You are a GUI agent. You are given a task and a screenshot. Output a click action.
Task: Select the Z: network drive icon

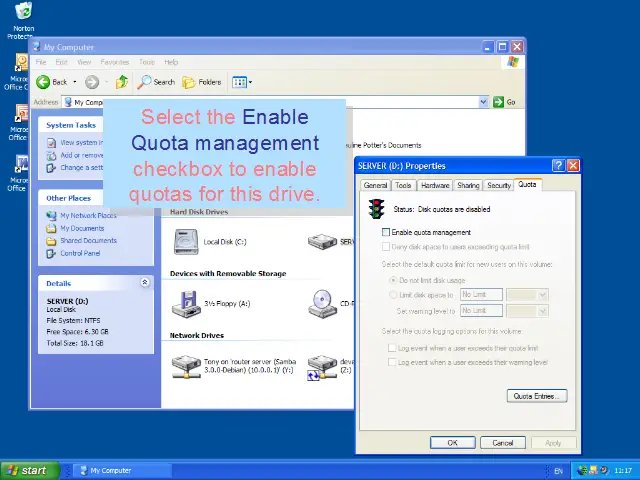322,367
